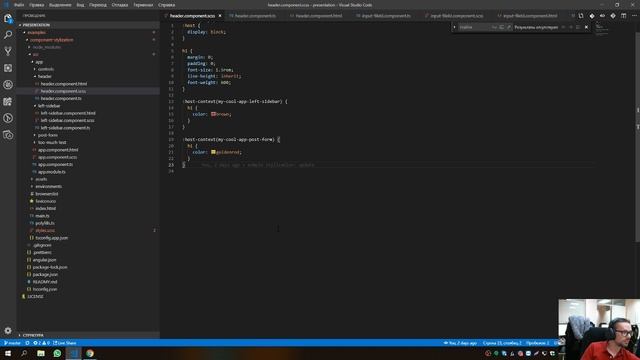Click line and column indicator in status bar
The height and width of the screenshot is (360, 640).
coord(502,343)
